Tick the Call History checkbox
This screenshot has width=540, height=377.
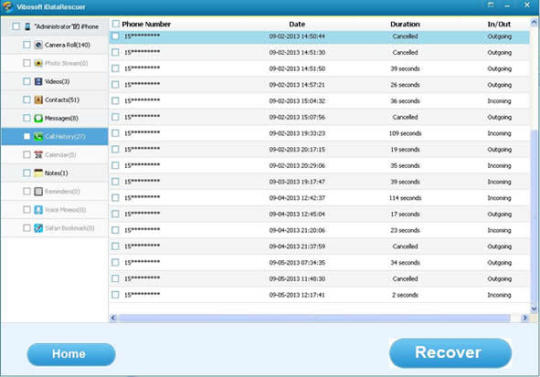coord(27,136)
